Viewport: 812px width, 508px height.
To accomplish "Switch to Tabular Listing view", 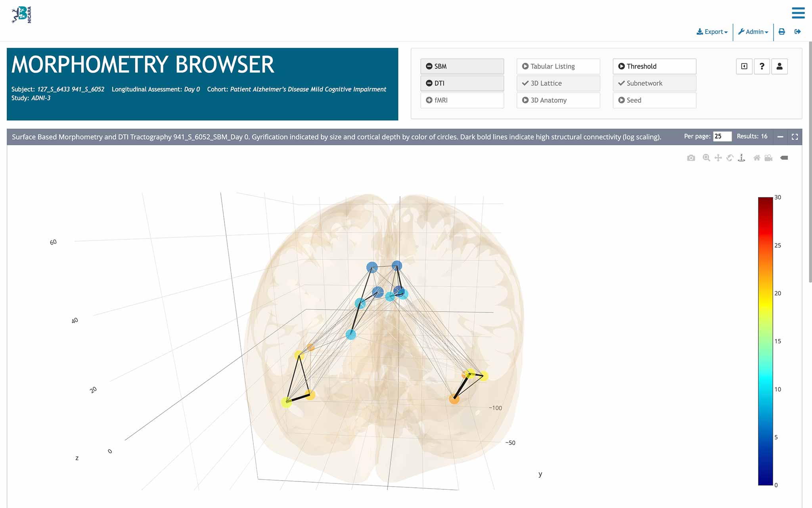I will click(558, 66).
